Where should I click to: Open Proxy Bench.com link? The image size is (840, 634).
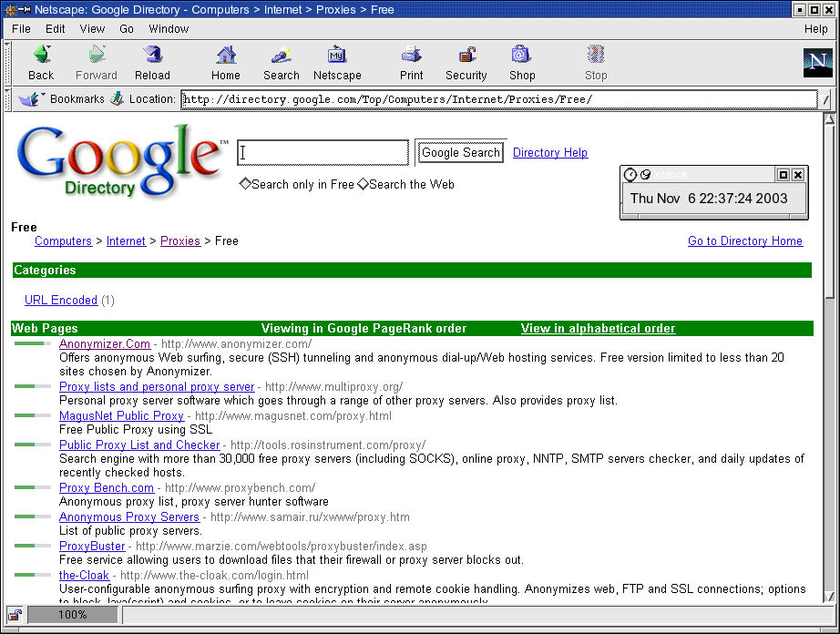click(107, 488)
